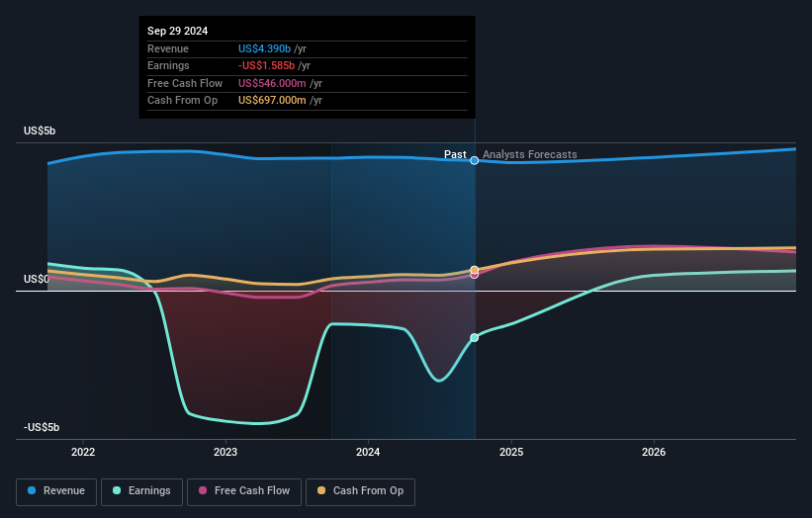Click the Revenue data point marker on blue line

(x=475, y=160)
